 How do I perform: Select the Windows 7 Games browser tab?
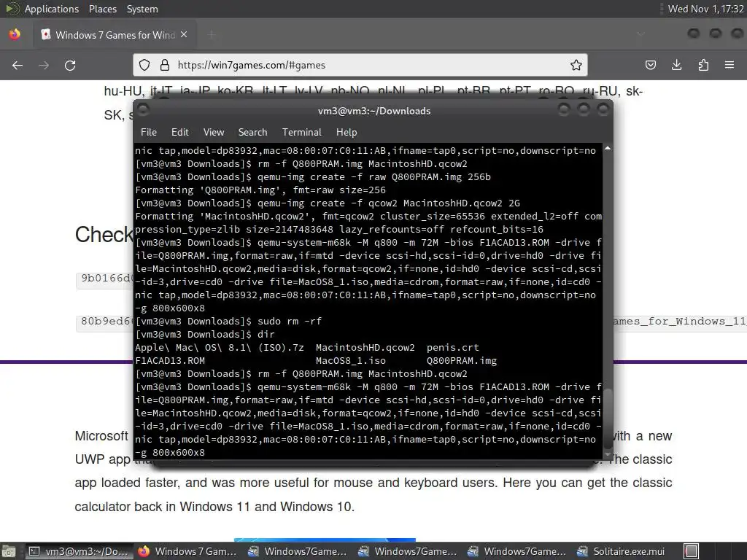pos(115,35)
